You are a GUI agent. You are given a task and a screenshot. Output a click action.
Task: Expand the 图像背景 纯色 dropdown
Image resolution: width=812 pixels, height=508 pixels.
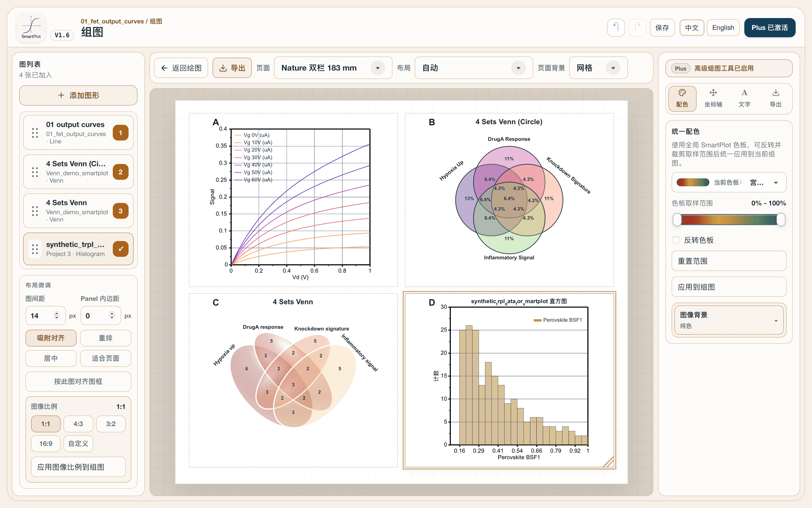tap(729, 320)
